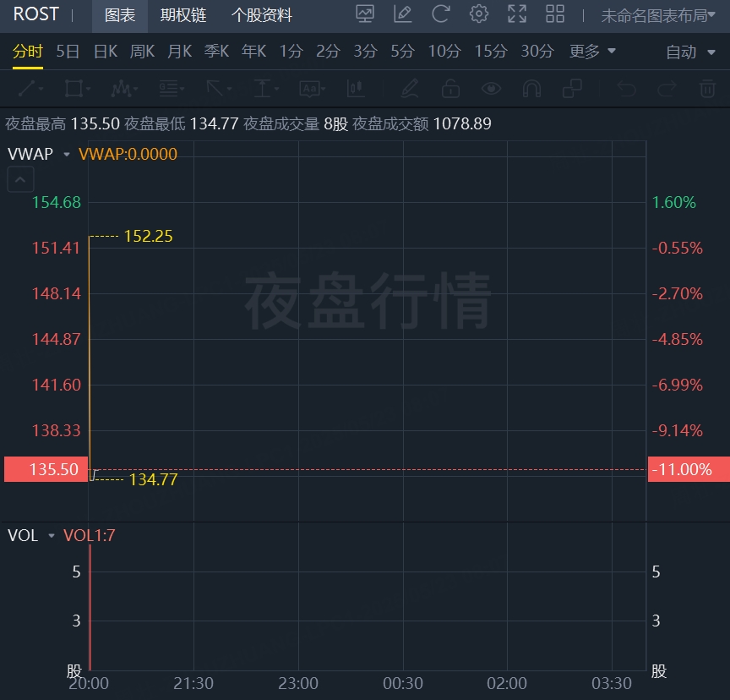Choose the 30分 interval
The height and width of the screenshot is (700, 730).
(x=537, y=51)
